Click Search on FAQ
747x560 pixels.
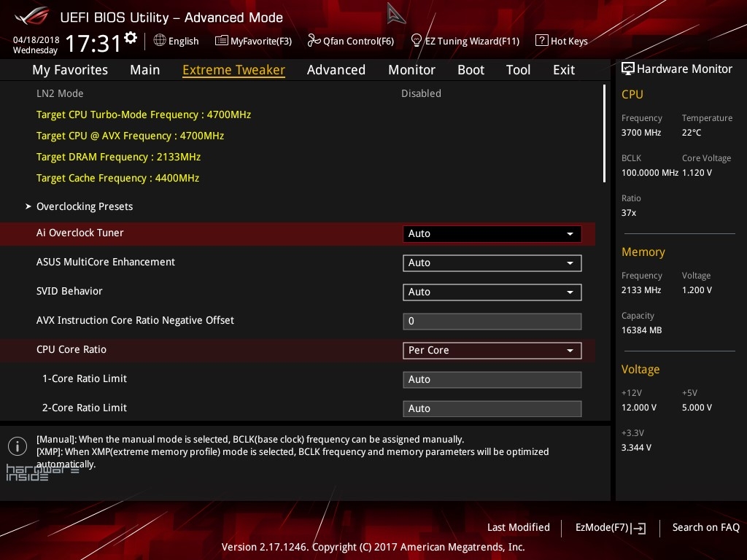(x=706, y=528)
